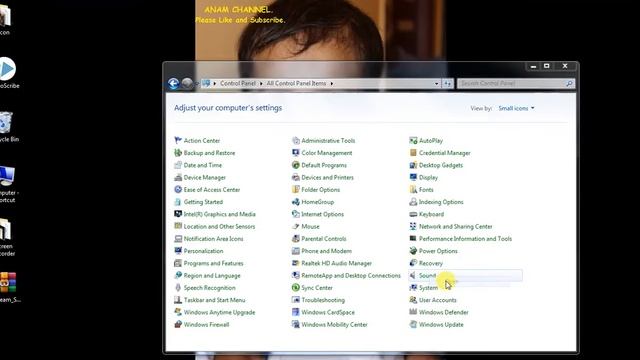Viewport: 640px width, 360px height.
Task: Open Location and Other Sensors link
Action: click(x=219, y=226)
